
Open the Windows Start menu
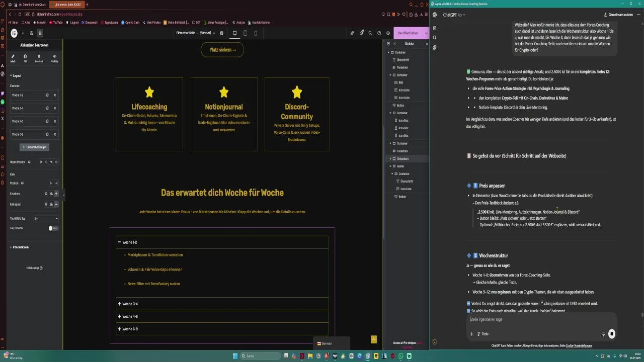click(235, 356)
